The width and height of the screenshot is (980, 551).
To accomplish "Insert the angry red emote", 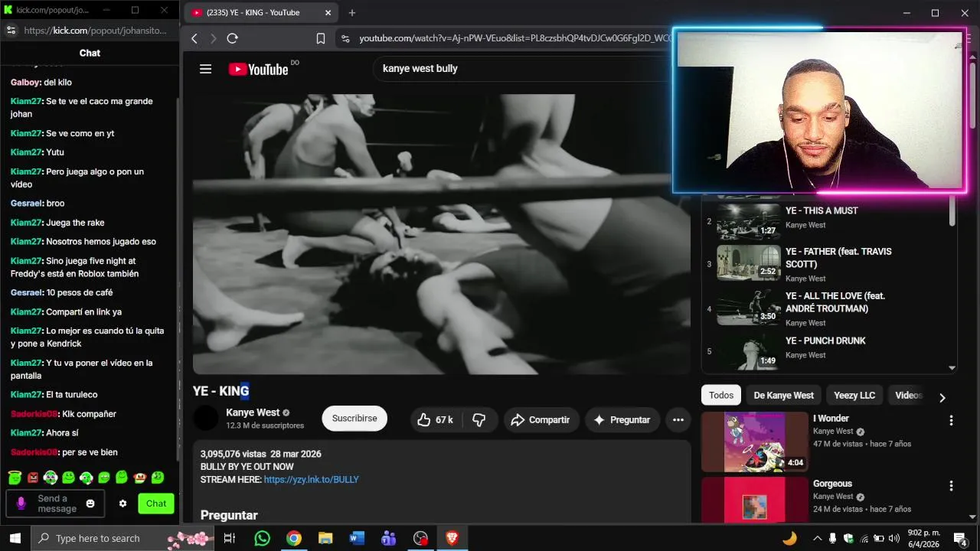I will (33, 478).
